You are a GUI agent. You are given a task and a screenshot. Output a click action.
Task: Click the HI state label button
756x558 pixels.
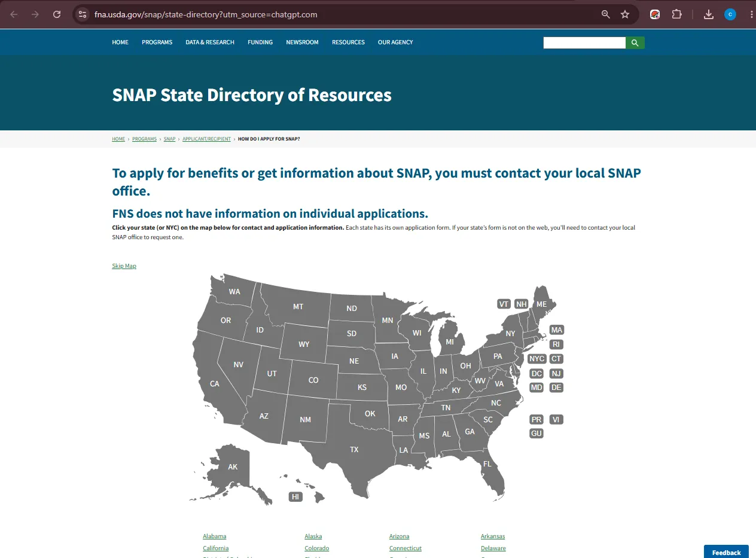295,497
